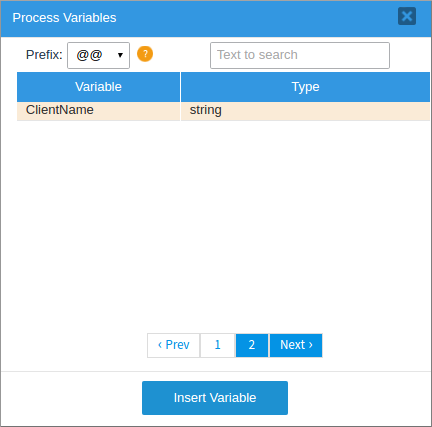Click the string type cell

(305, 111)
